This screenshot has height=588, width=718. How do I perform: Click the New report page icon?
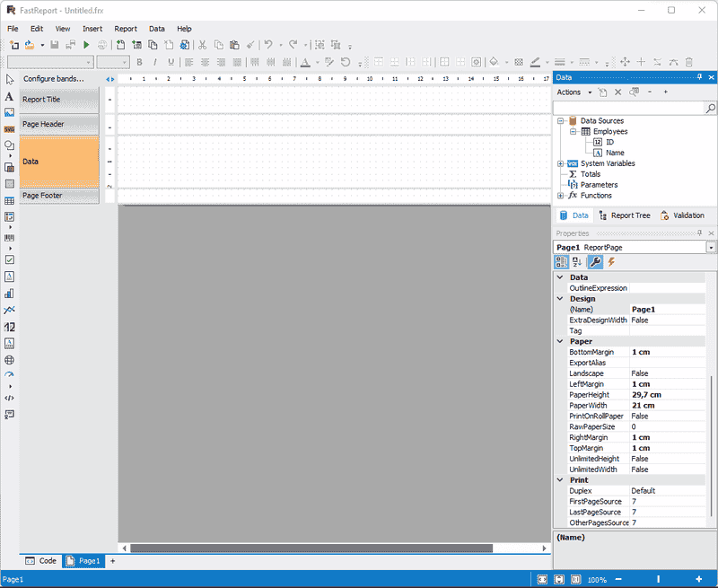point(120,45)
